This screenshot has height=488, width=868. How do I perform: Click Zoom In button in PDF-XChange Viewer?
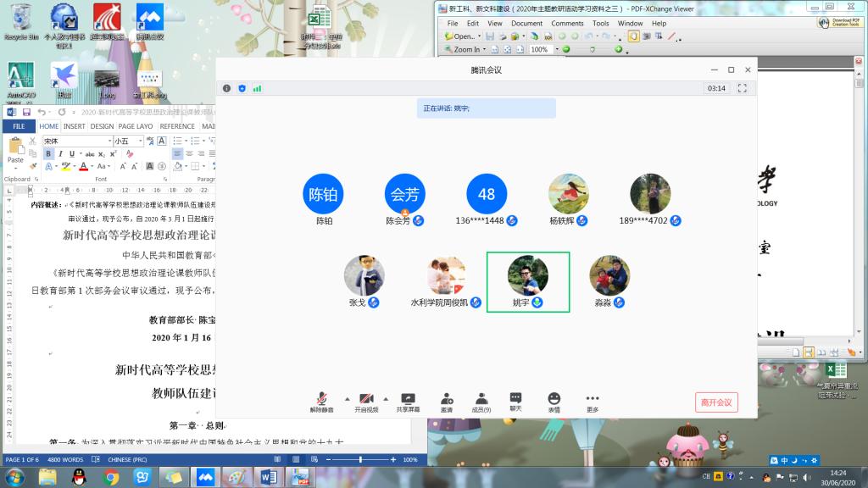[463, 50]
